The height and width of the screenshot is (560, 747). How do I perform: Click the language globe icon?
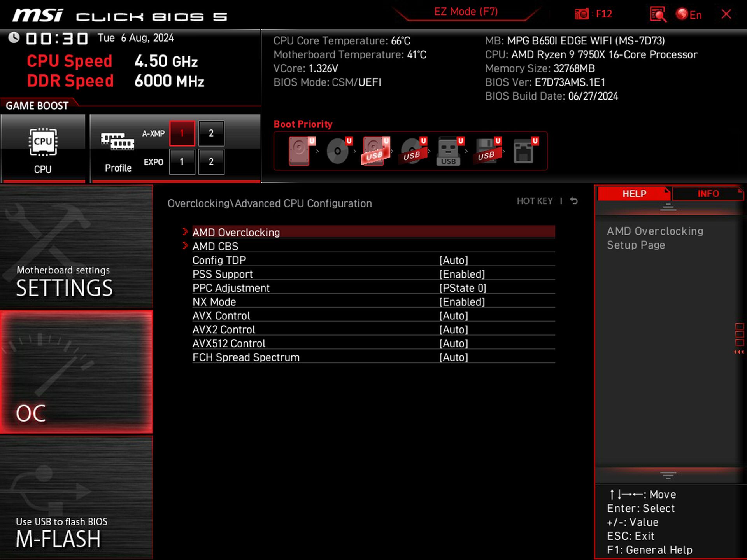[x=682, y=14]
